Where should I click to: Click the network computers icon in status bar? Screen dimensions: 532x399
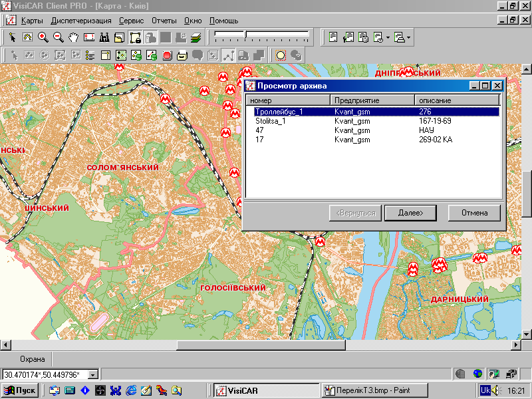coord(511,374)
